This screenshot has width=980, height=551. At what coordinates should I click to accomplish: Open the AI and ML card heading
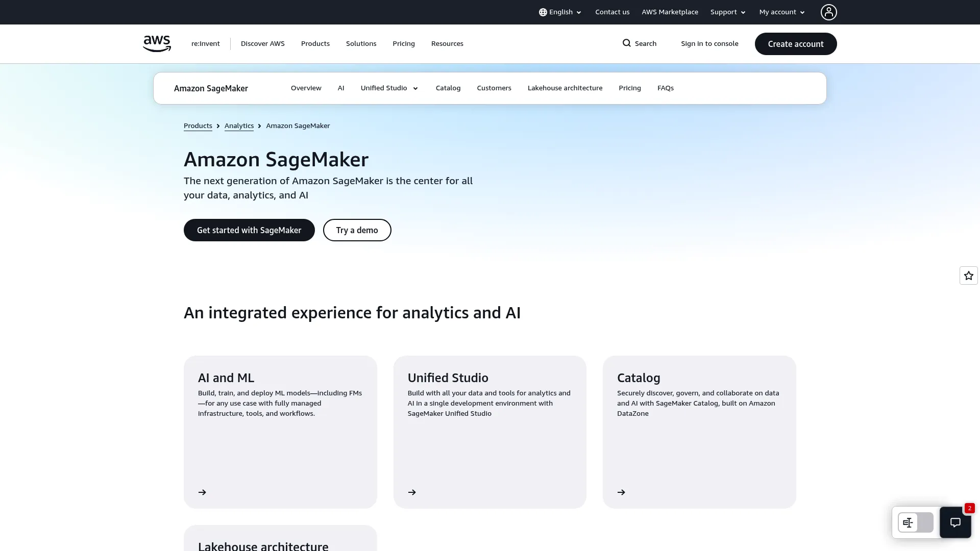click(x=226, y=378)
